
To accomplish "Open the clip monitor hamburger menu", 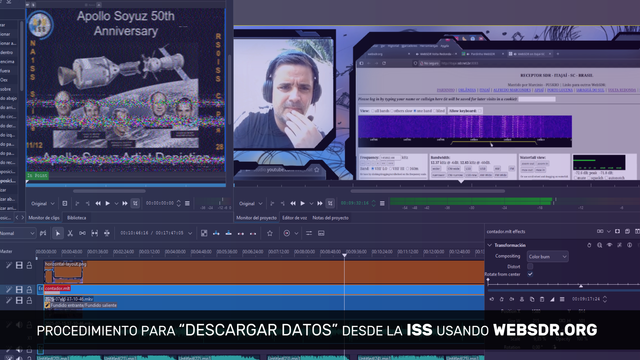I will (x=187, y=203).
